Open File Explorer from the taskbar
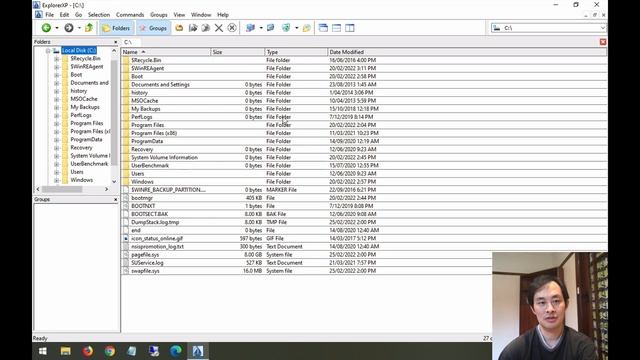640x360 pixels. pos(65,351)
